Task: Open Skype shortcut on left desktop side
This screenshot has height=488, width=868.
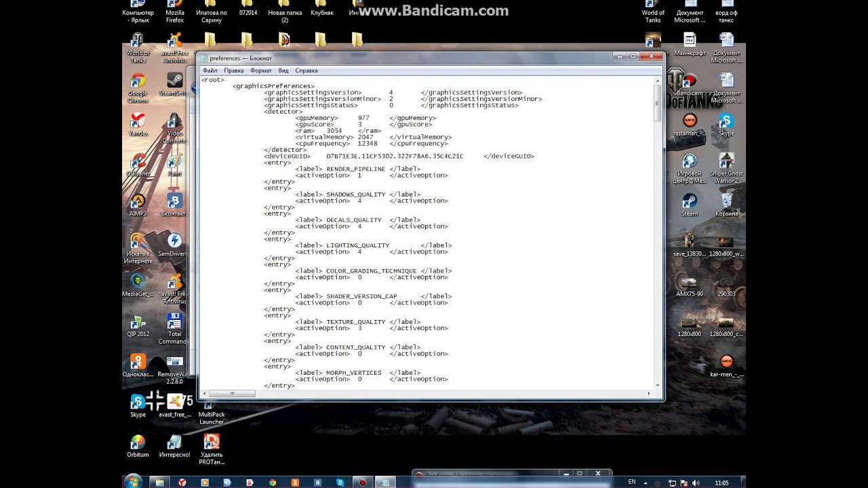Action: [138, 405]
